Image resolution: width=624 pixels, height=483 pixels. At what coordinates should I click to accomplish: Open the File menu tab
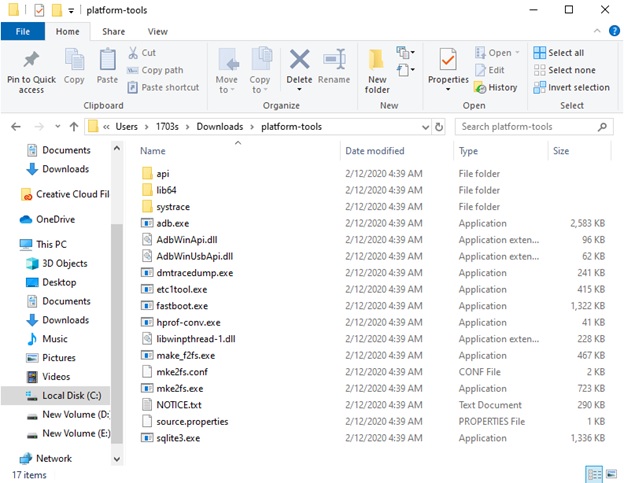pyautogui.click(x=22, y=31)
